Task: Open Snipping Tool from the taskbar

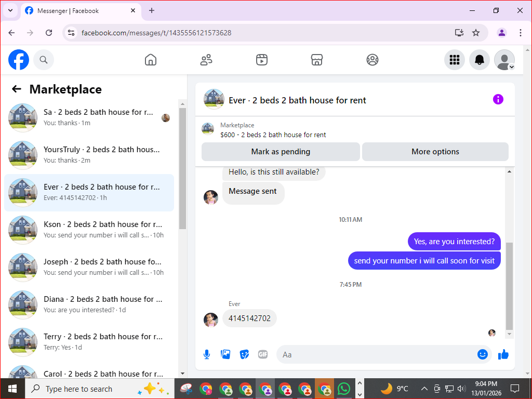Action: click(187, 389)
